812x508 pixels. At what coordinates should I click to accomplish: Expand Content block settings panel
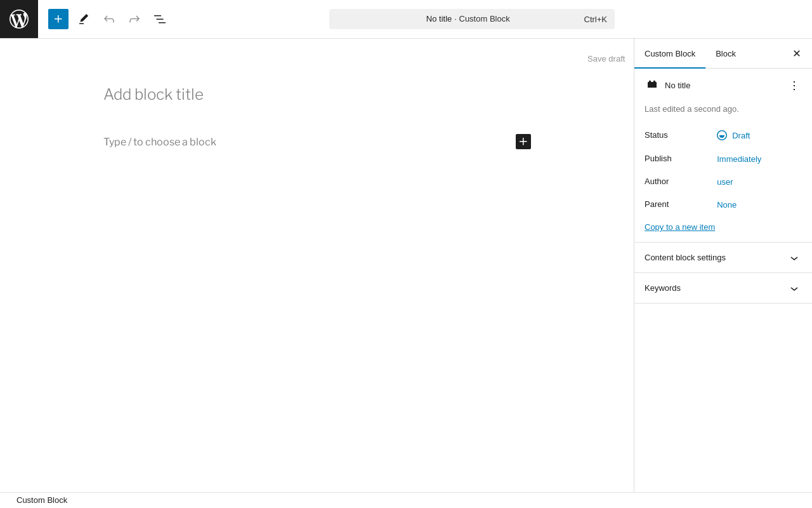click(723, 258)
